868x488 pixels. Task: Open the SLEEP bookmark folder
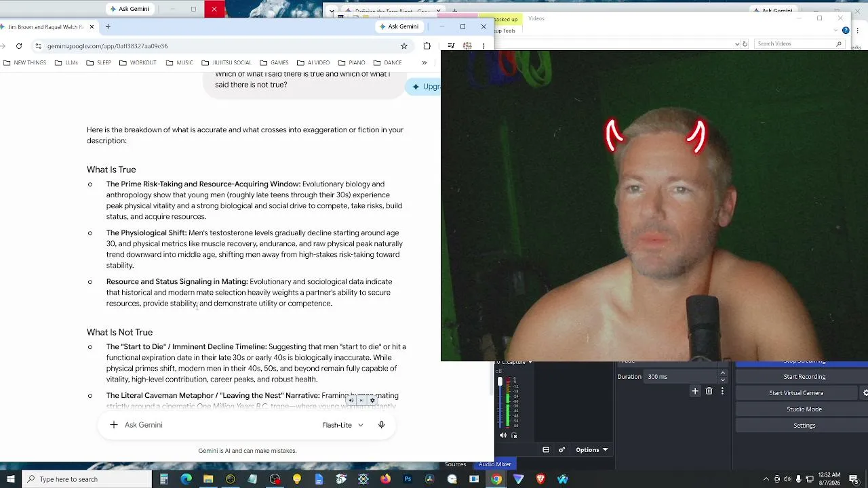98,63
